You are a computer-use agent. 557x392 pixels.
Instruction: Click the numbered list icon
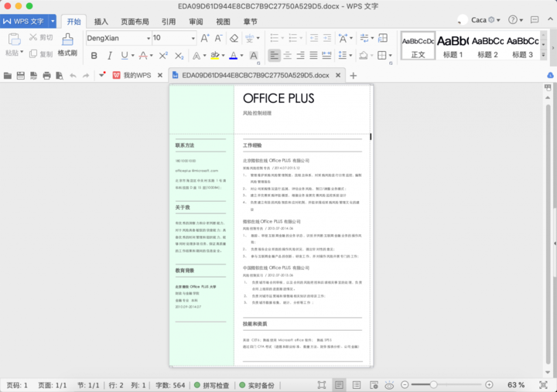[x=292, y=38]
